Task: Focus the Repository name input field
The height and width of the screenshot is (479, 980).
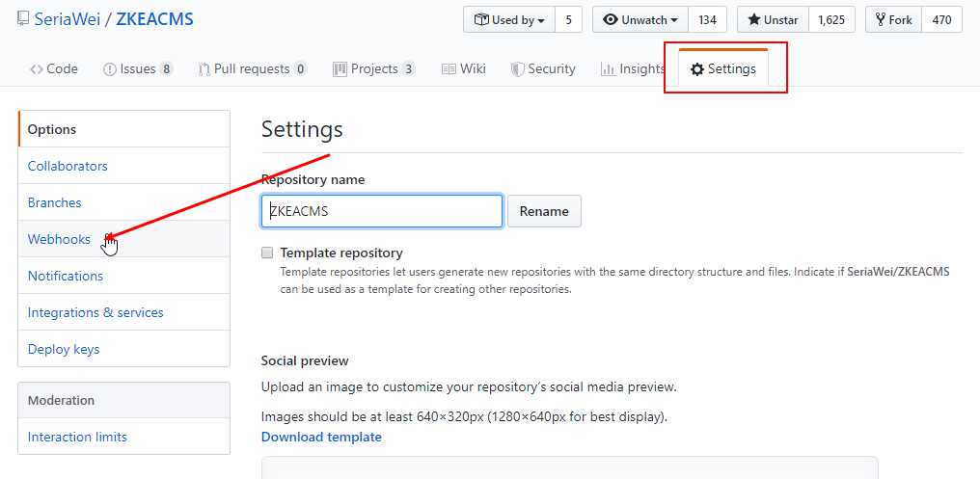Action: pyautogui.click(x=382, y=211)
